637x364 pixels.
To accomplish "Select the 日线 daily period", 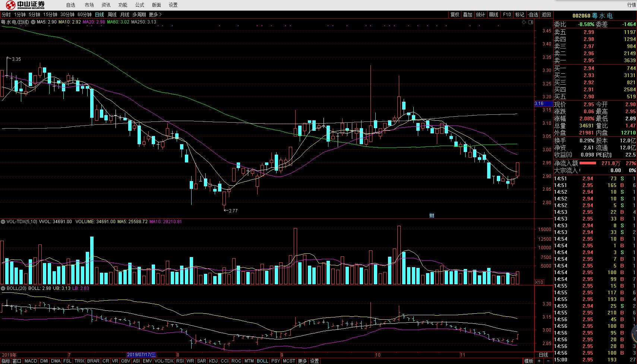I will coord(100,15).
